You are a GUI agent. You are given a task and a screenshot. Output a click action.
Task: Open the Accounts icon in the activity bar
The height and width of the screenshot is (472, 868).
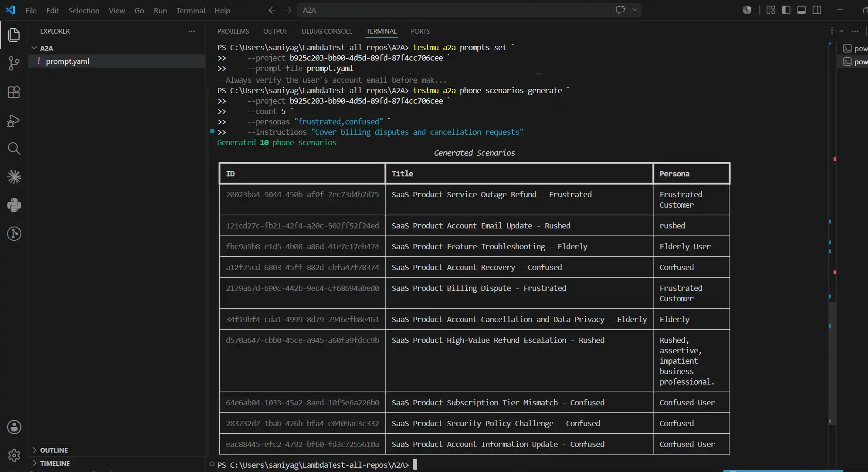14,427
